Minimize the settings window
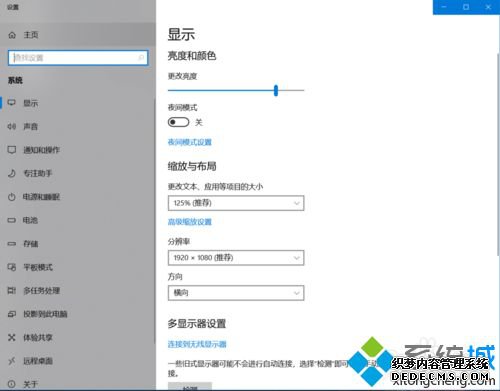The height and width of the screenshot is (391, 500). coord(444,7)
